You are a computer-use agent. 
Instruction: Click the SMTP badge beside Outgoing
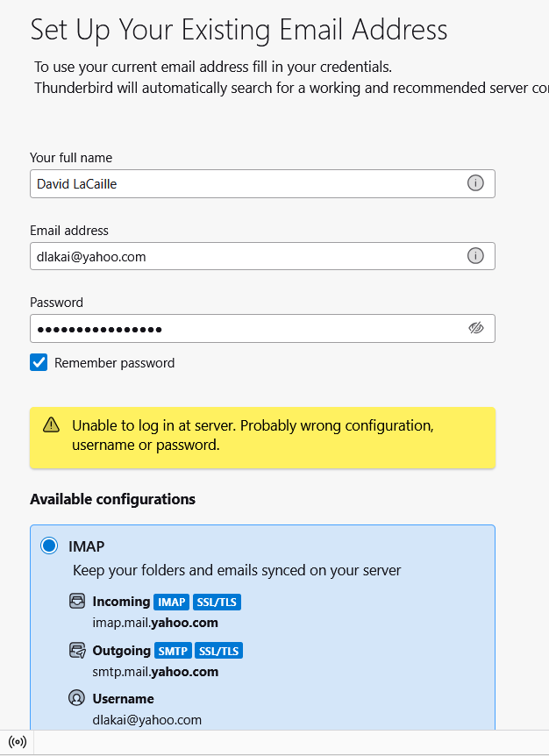[x=173, y=651]
